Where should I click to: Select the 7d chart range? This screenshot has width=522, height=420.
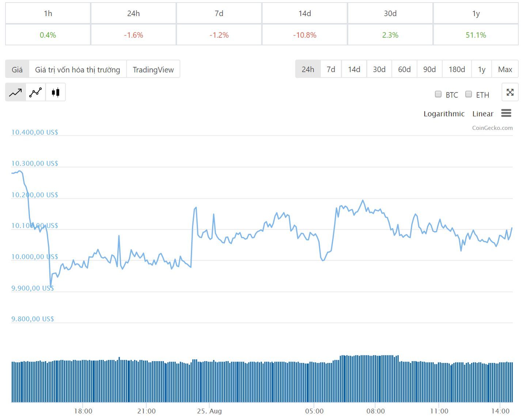[x=331, y=69]
